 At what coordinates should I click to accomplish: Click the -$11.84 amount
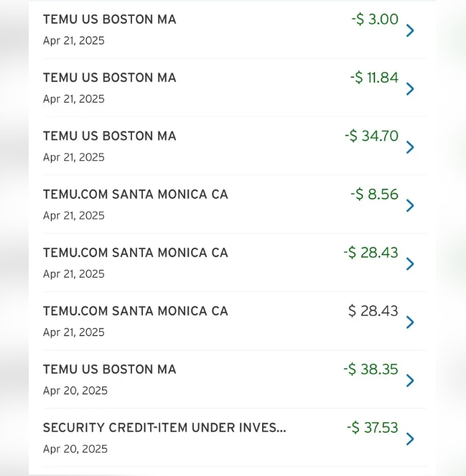374,78
